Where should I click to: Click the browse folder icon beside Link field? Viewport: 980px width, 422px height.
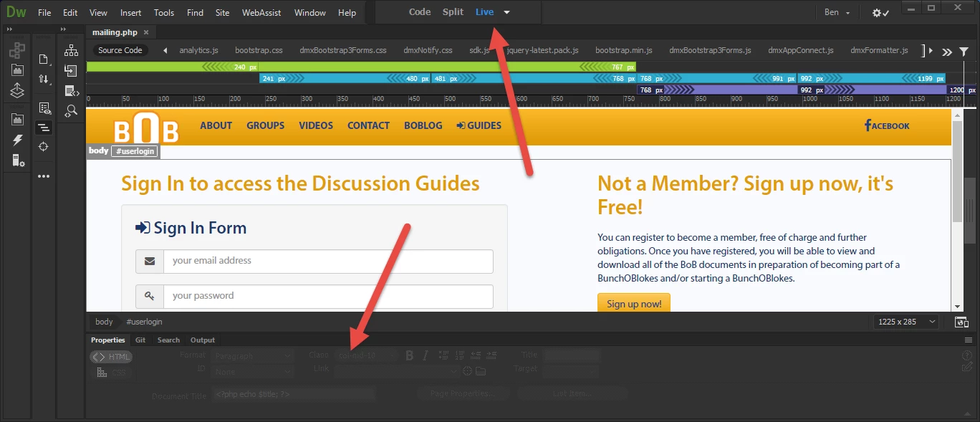(x=480, y=370)
